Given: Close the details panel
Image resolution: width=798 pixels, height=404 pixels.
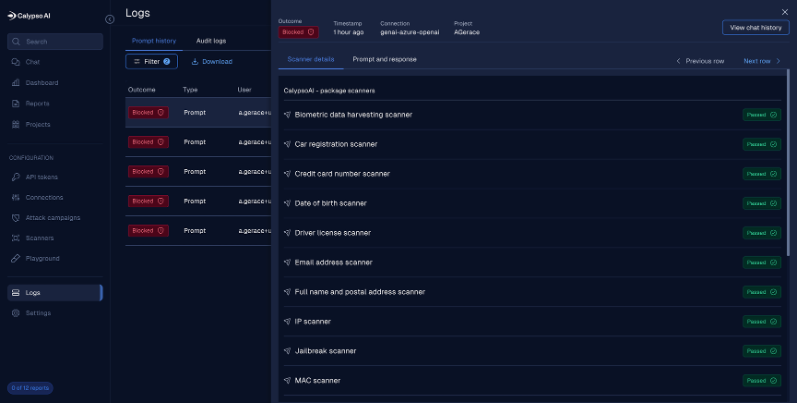Looking at the screenshot, I should (x=784, y=12).
